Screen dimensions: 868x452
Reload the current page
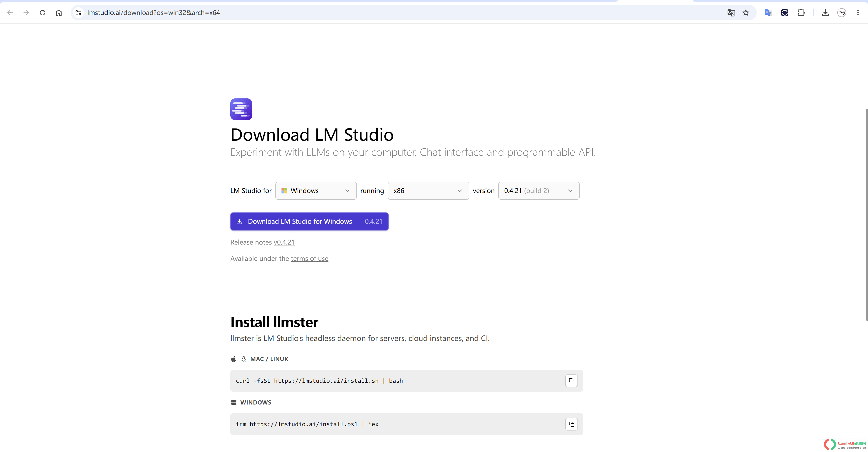pos(43,13)
